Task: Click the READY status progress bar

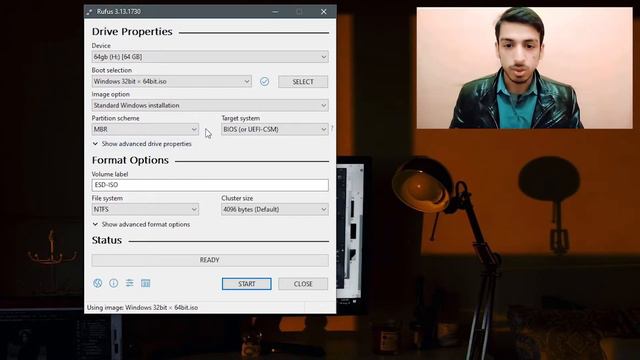Action: [210, 260]
